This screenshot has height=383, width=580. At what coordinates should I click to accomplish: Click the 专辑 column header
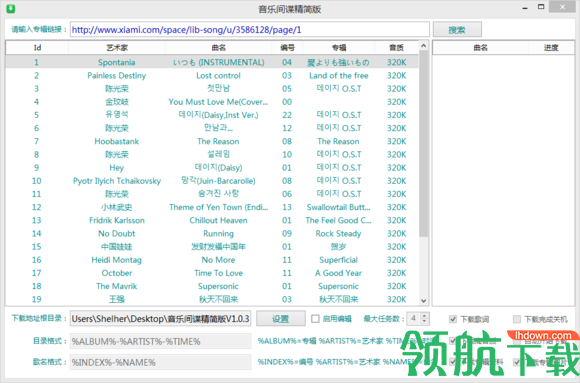[338, 47]
